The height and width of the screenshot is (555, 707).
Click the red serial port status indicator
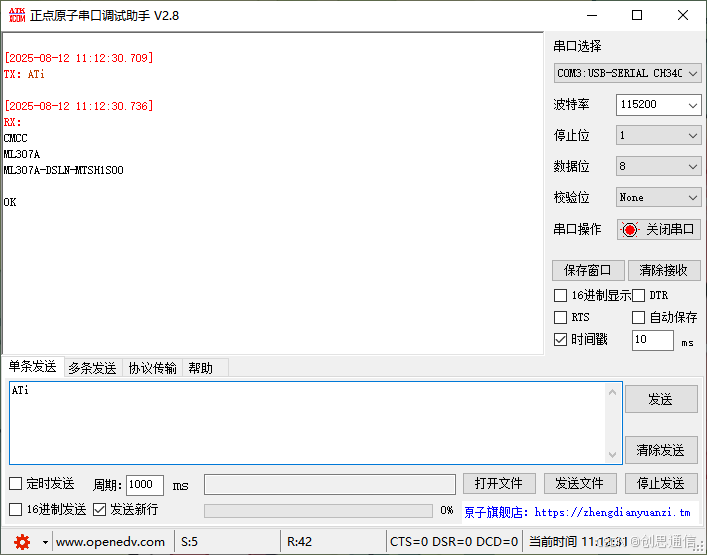pyautogui.click(x=630, y=229)
